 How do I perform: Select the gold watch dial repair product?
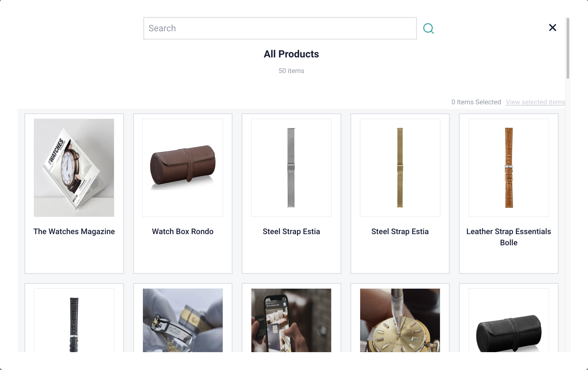[x=400, y=320]
